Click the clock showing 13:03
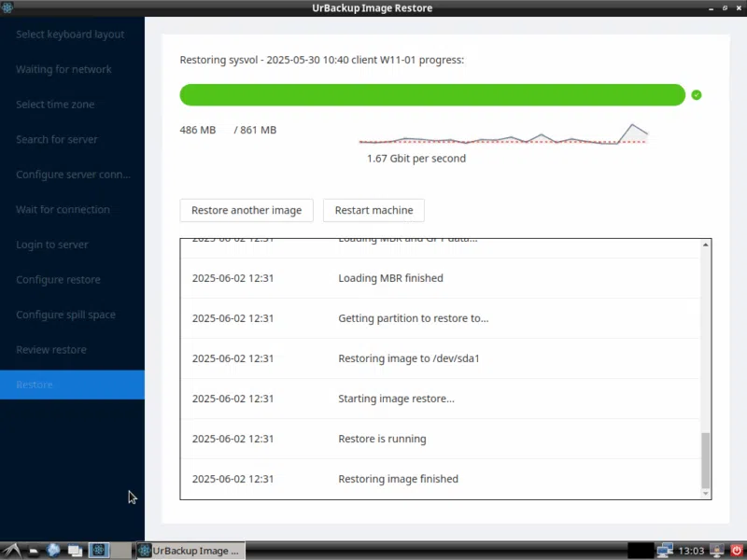 pyautogui.click(x=691, y=551)
